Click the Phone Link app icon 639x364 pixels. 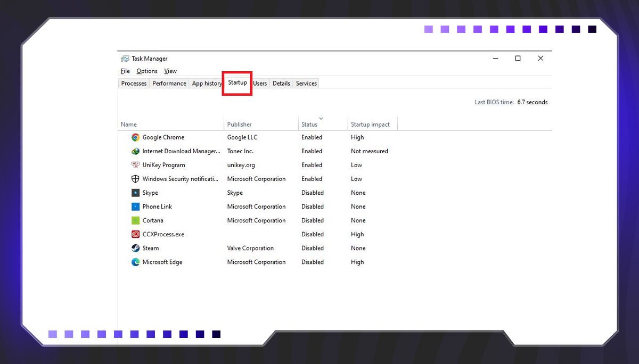tap(135, 206)
